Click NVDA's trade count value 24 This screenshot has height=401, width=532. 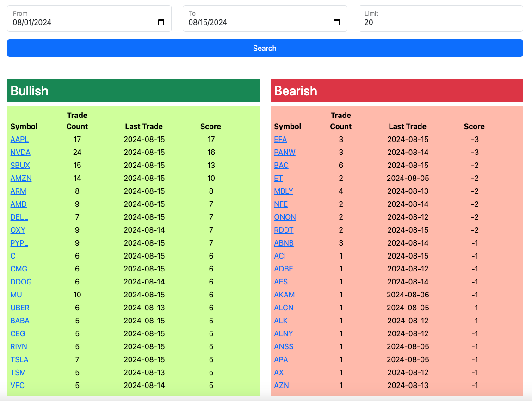point(77,152)
